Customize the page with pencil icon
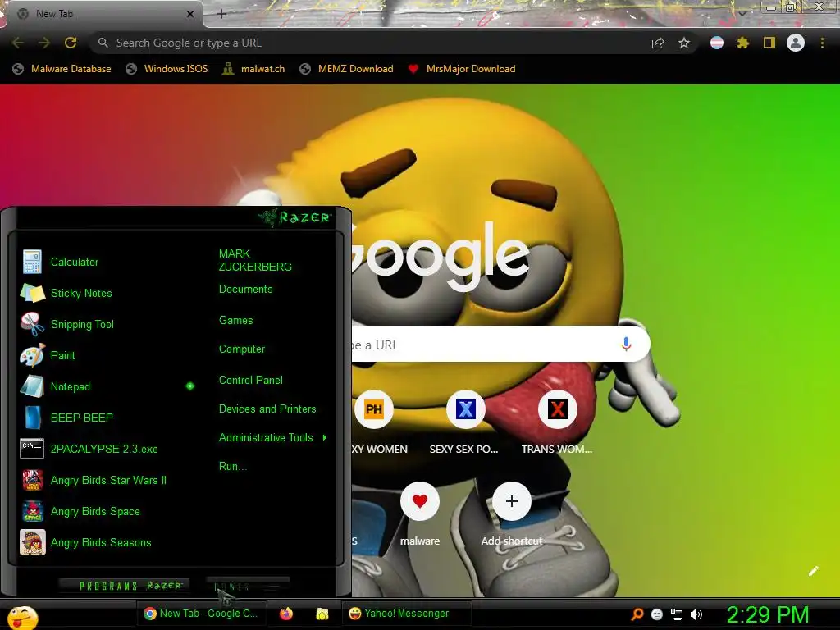Viewport: 840px width, 630px height. pos(814,571)
